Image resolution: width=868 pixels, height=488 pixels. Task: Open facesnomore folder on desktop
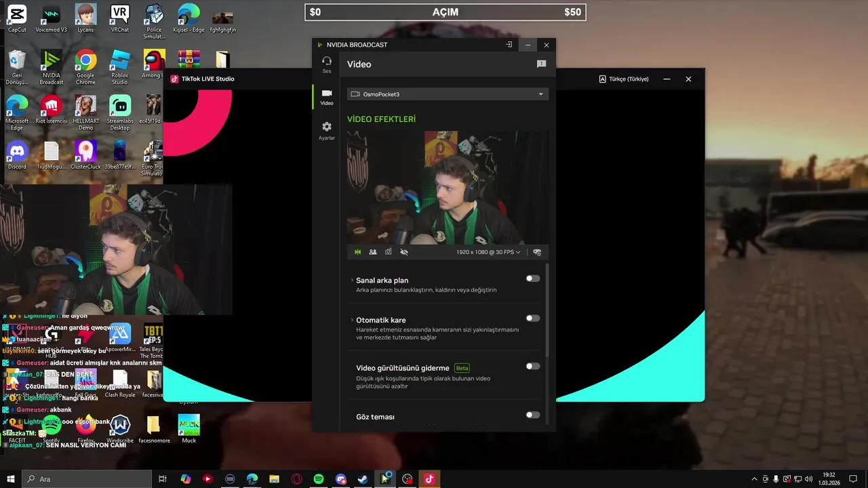point(154,429)
